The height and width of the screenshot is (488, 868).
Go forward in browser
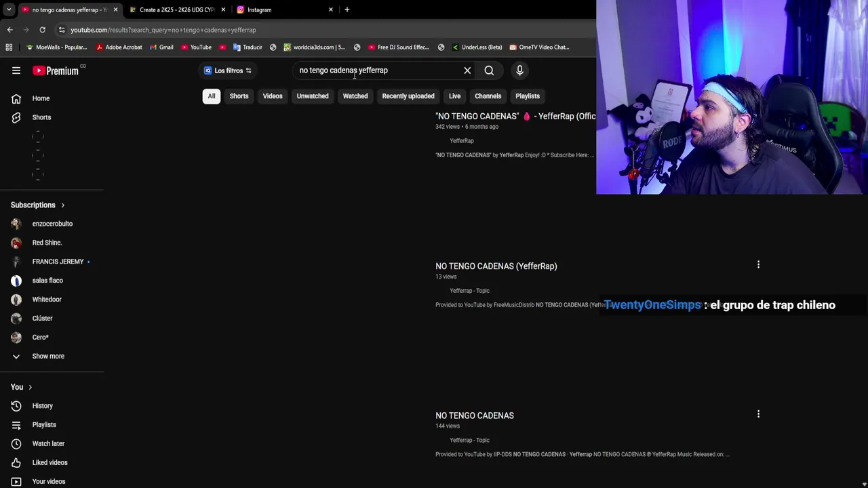click(26, 30)
